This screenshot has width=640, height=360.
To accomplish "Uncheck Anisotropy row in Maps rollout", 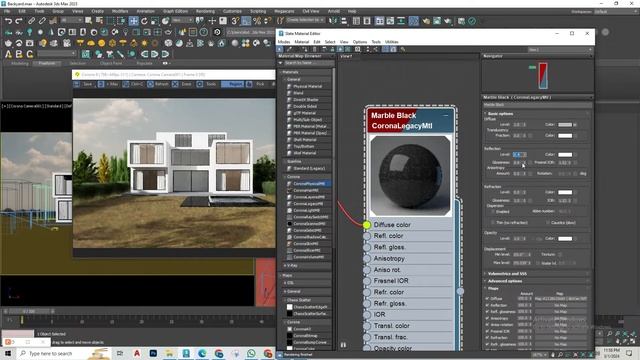I will (487, 318).
